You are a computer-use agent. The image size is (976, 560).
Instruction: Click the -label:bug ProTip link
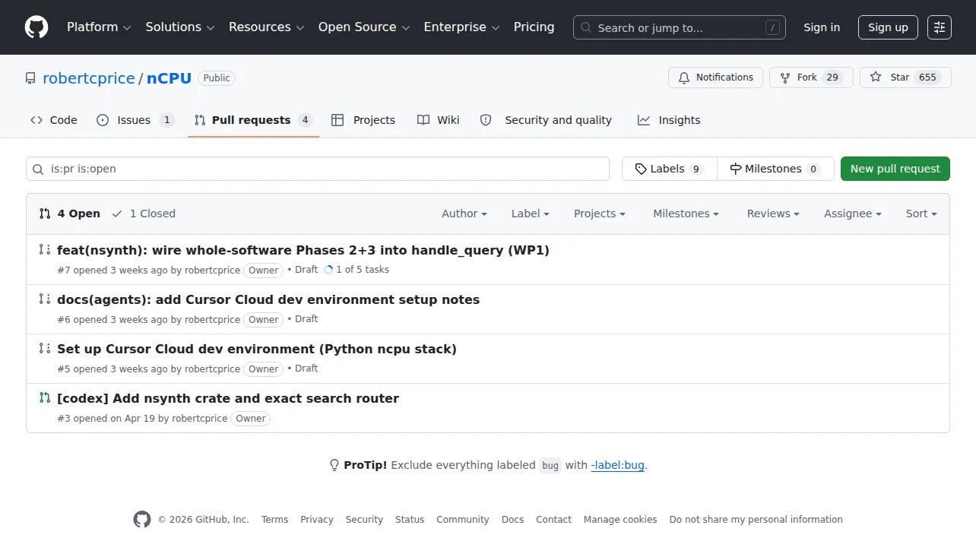pos(618,465)
